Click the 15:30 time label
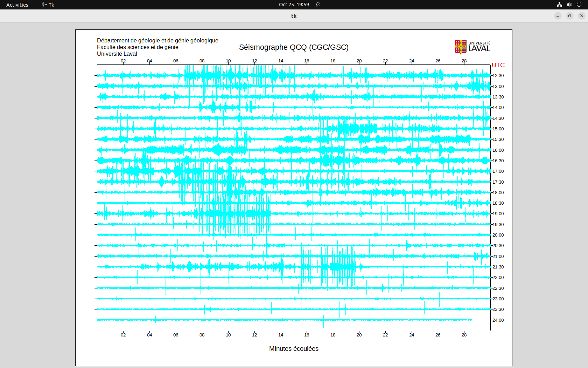This screenshot has height=368, width=588. coord(498,139)
